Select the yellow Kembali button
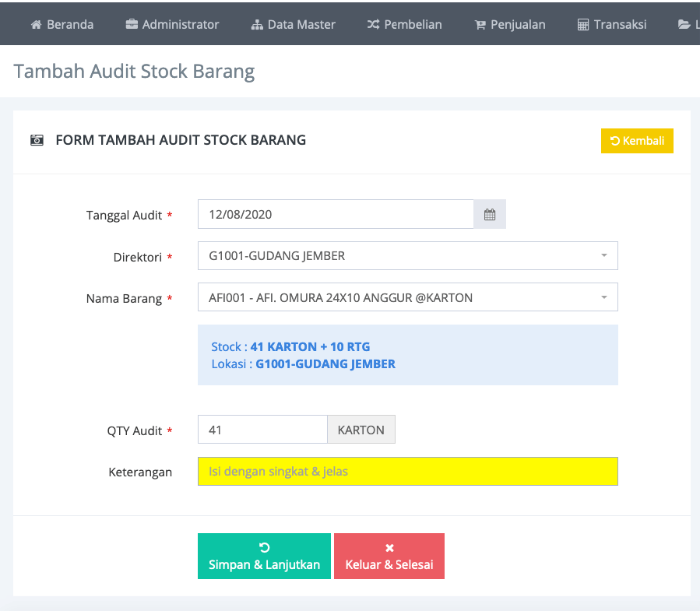700x611 pixels. coord(637,141)
